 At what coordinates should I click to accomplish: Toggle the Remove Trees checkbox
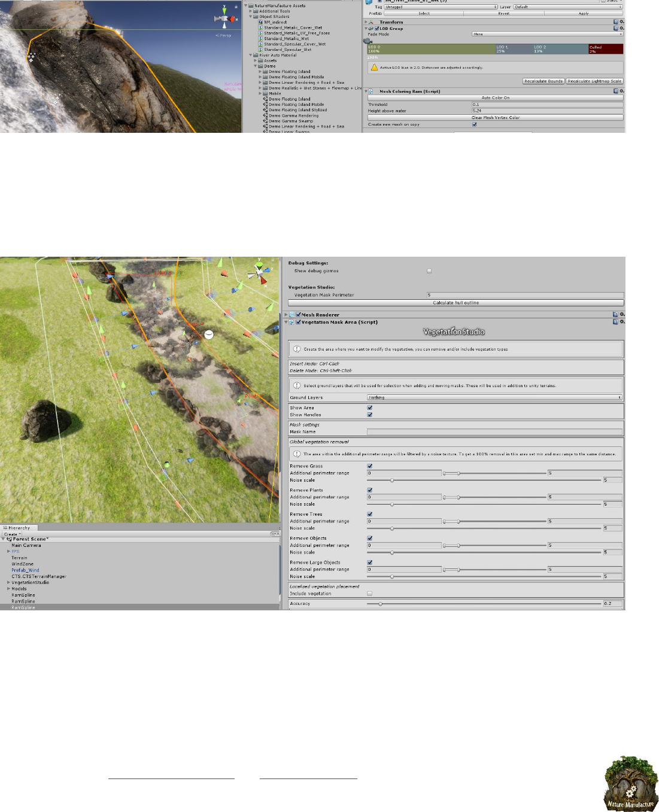pos(369,514)
